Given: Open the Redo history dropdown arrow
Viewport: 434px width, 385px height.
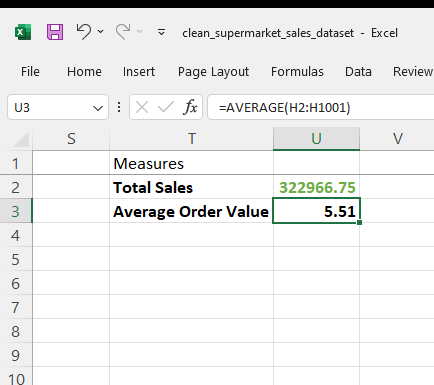Looking at the screenshot, I should (140, 32).
